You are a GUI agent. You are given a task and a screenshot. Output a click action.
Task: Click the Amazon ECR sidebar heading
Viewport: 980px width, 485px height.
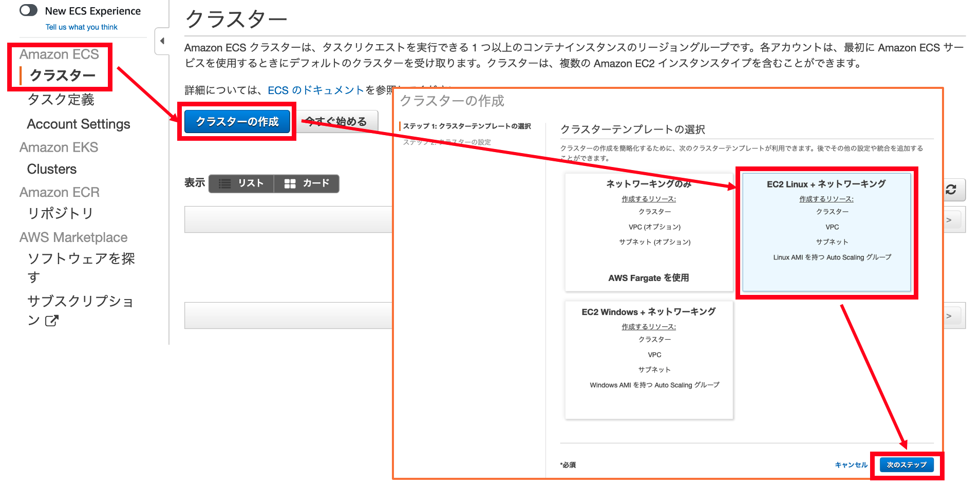click(60, 192)
